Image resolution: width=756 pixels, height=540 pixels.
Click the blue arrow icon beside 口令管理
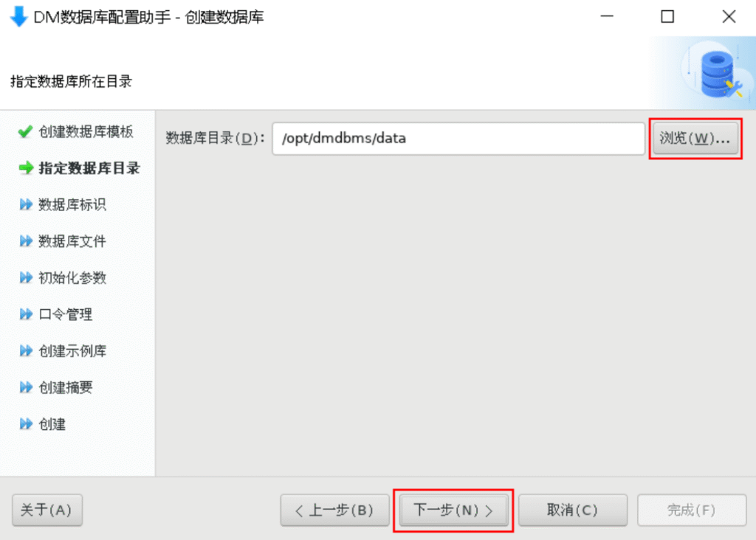tap(26, 314)
